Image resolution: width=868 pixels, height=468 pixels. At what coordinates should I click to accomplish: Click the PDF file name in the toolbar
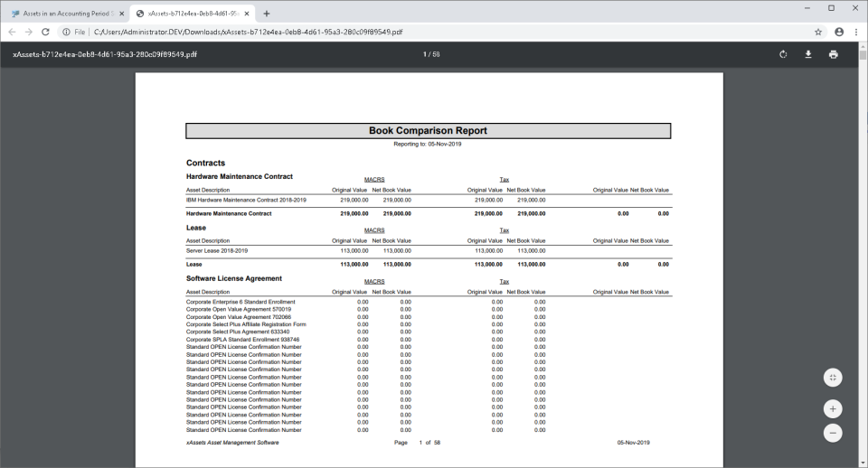click(x=105, y=54)
